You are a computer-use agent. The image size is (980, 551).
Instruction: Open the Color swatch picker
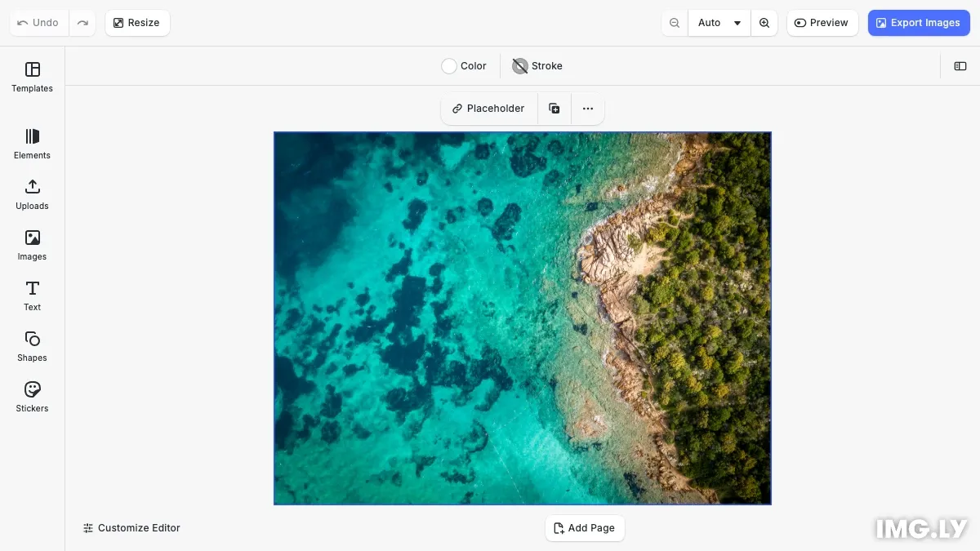[x=464, y=66]
